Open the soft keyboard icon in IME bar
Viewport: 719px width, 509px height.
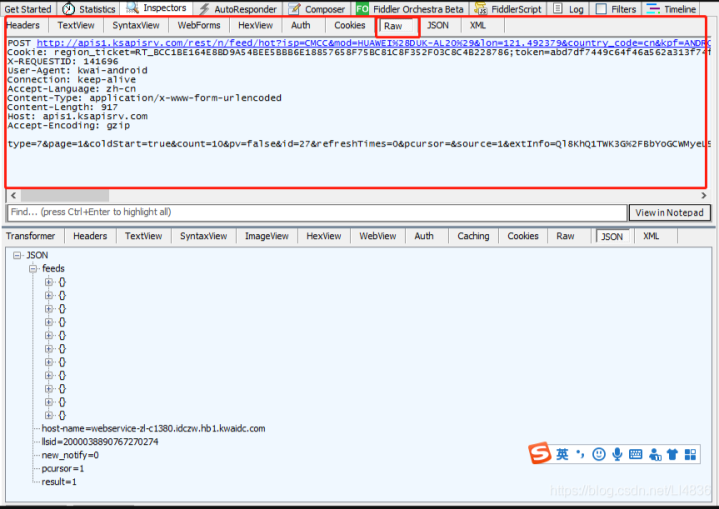[x=636, y=454]
